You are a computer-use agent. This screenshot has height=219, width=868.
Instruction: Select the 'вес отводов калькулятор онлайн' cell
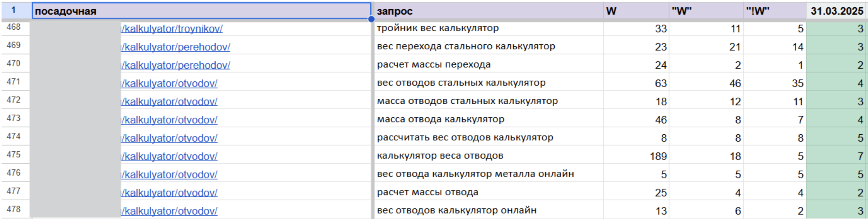tap(488, 211)
